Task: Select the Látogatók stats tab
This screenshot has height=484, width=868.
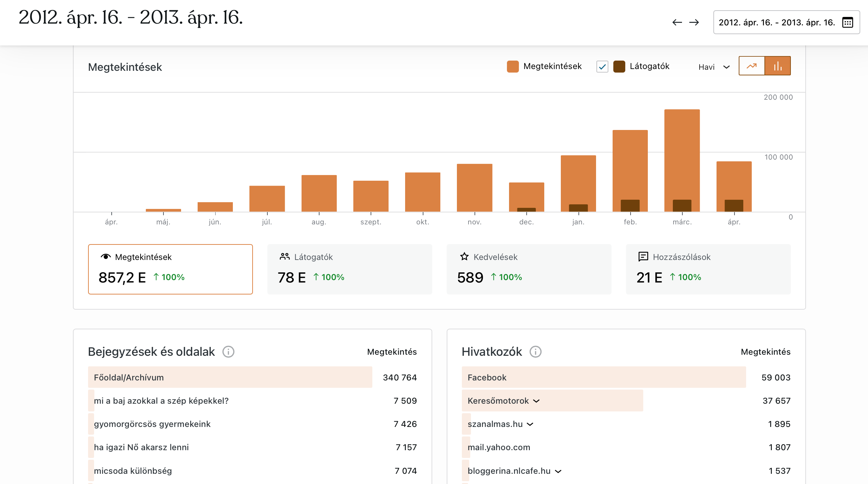Action: coord(349,269)
